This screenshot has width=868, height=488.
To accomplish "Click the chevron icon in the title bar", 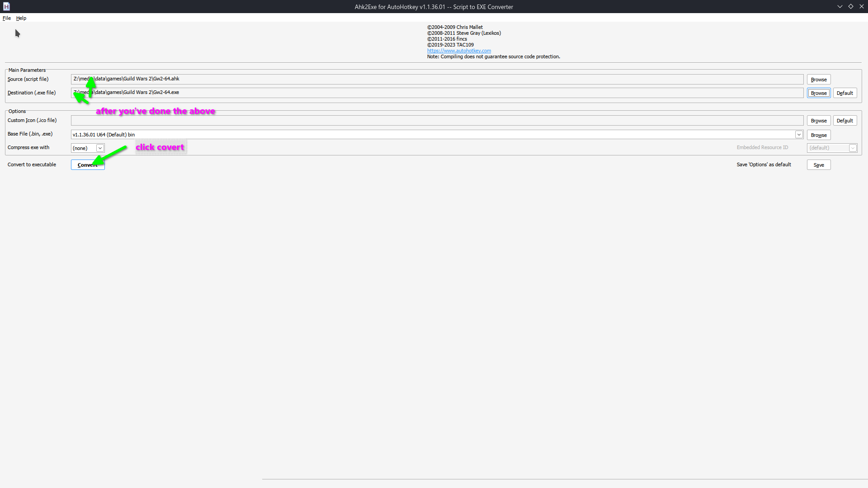I will tap(840, 6).
